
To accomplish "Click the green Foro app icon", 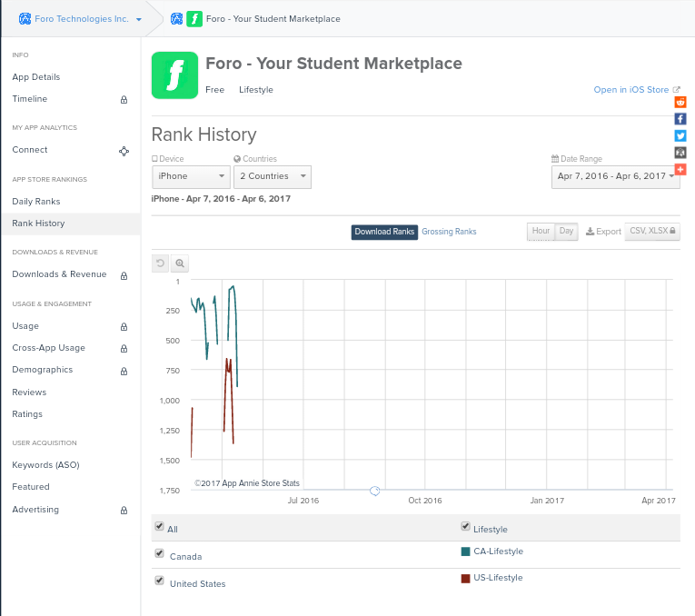I will (174, 75).
